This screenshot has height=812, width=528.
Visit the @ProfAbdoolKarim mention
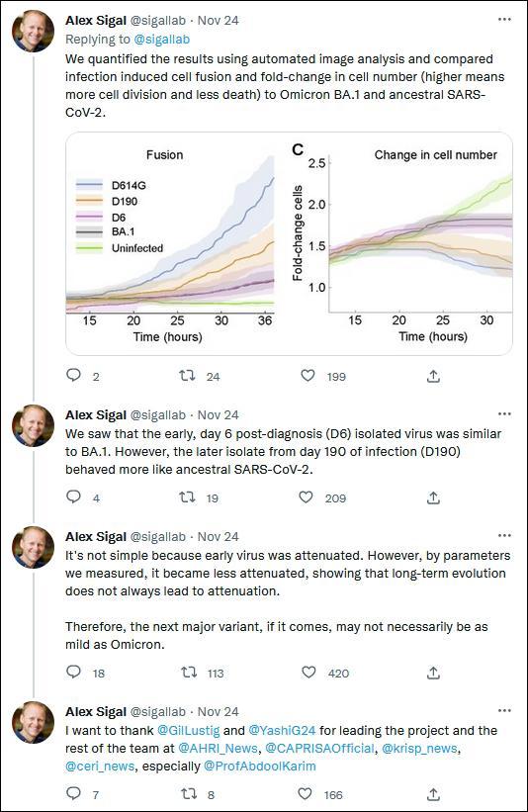pos(259,766)
